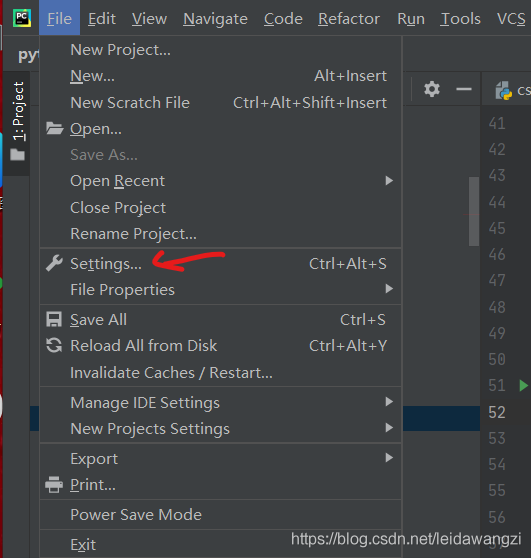
Task: Click the printer icon next to Print
Action: point(54,484)
